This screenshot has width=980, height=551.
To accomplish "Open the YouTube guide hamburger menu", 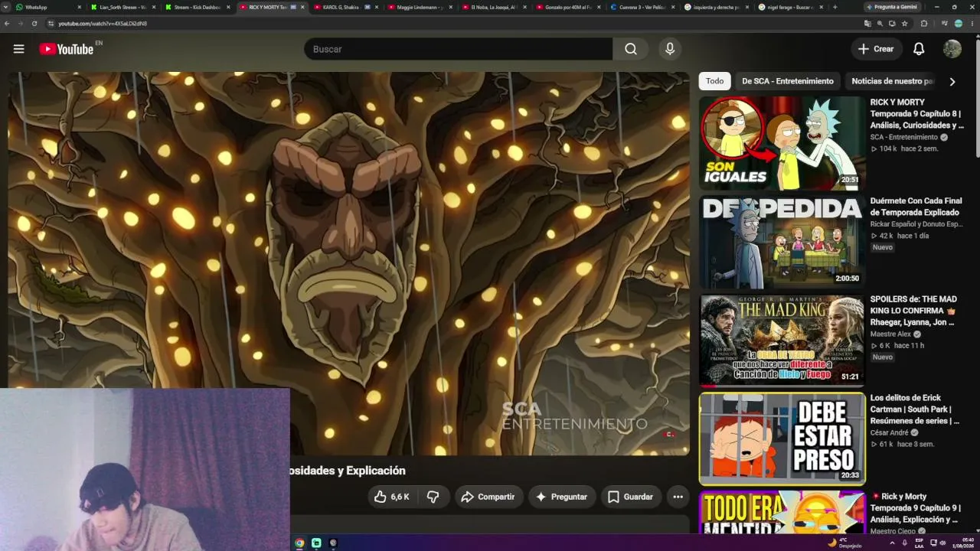I will pyautogui.click(x=18, y=49).
